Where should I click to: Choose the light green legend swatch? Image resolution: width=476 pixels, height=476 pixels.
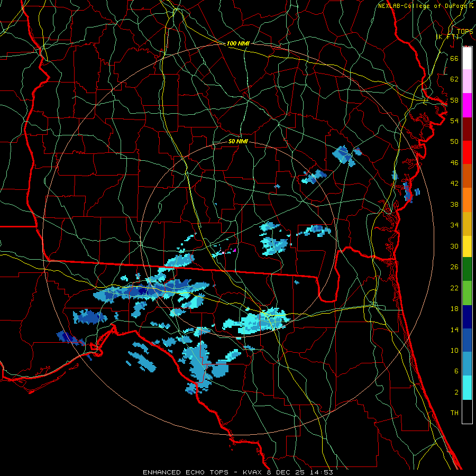pyautogui.click(x=467, y=293)
